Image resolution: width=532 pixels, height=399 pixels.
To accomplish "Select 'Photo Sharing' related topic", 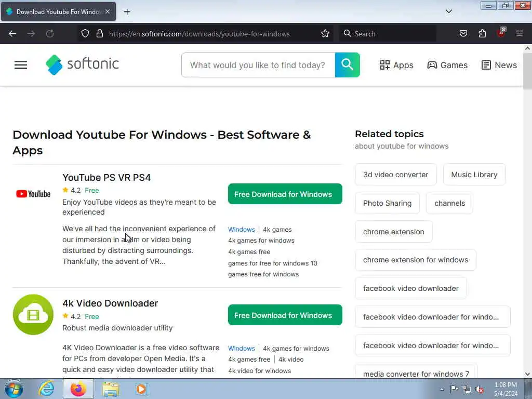I will pos(387,203).
